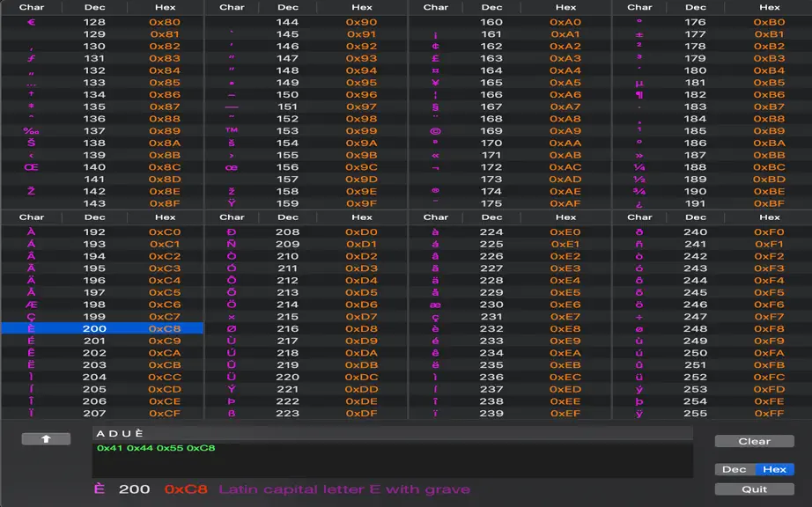
Task: Select the row 173 0xAD
Action: click(510, 179)
